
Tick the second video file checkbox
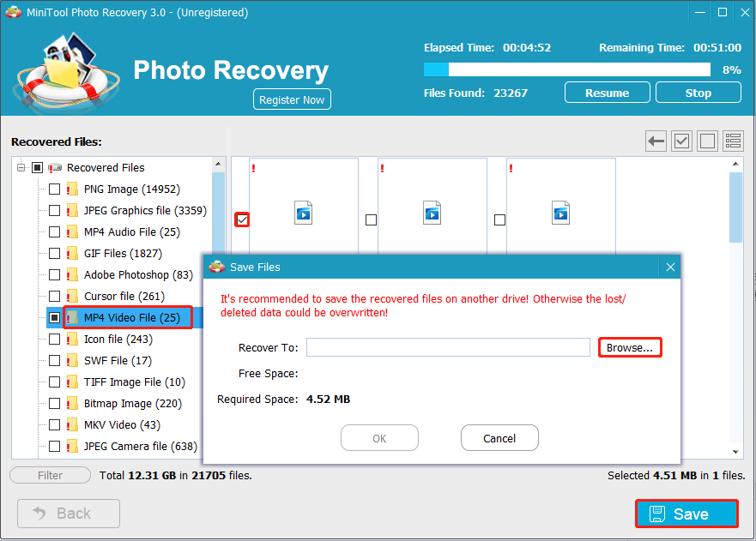tap(371, 220)
